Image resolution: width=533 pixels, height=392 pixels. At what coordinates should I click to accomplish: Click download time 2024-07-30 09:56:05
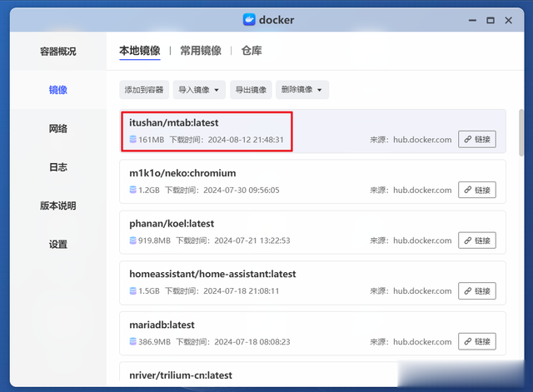point(242,191)
